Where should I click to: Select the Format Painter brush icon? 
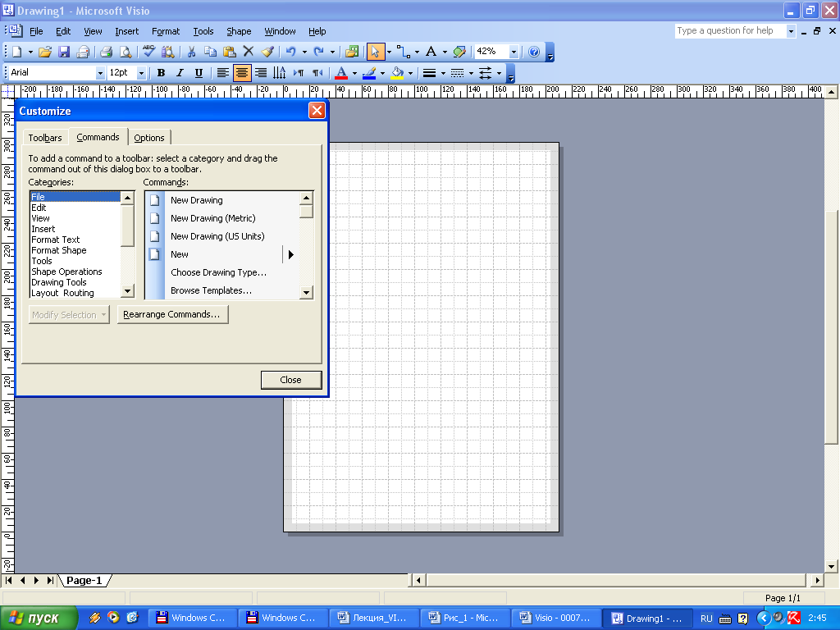point(267,52)
